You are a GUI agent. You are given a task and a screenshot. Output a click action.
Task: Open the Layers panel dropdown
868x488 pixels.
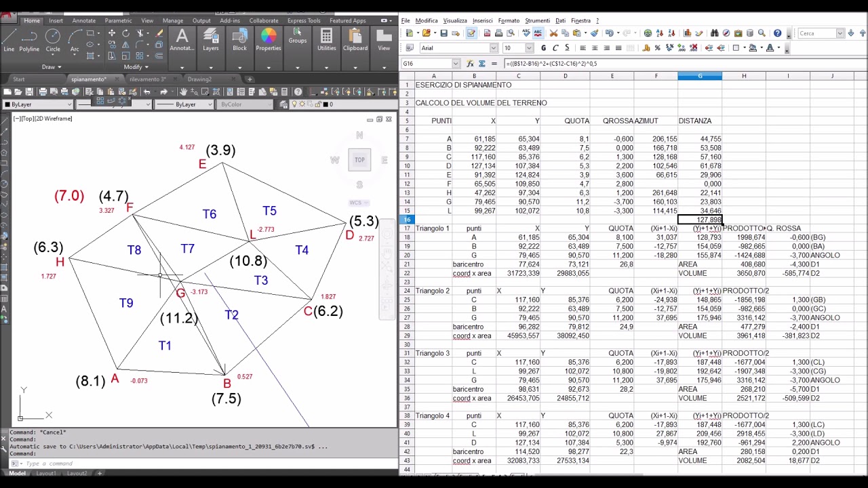click(211, 67)
